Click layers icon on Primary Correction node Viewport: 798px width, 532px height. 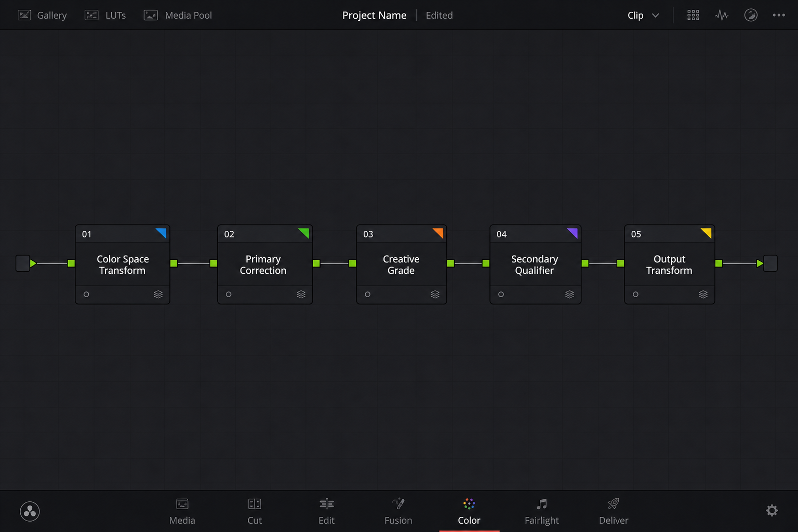pyautogui.click(x=301, y=294)
